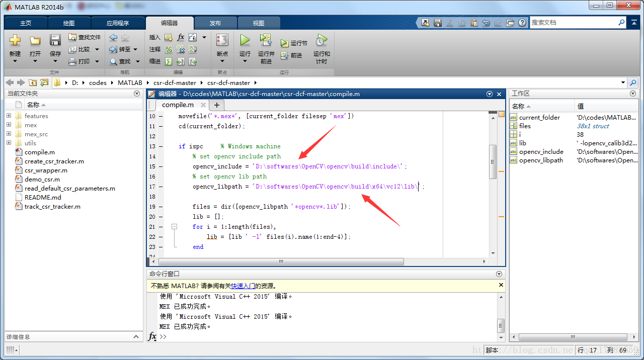
Task: Switch to the 应用程序 (Apps) ribbon tab
Action: [118, 23]
